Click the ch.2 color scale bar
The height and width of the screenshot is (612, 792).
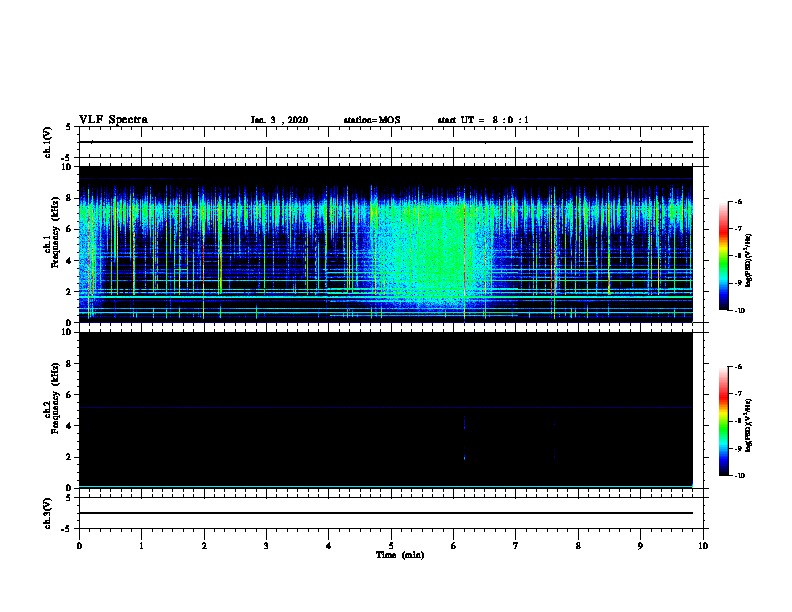click(x=723, y=421)
